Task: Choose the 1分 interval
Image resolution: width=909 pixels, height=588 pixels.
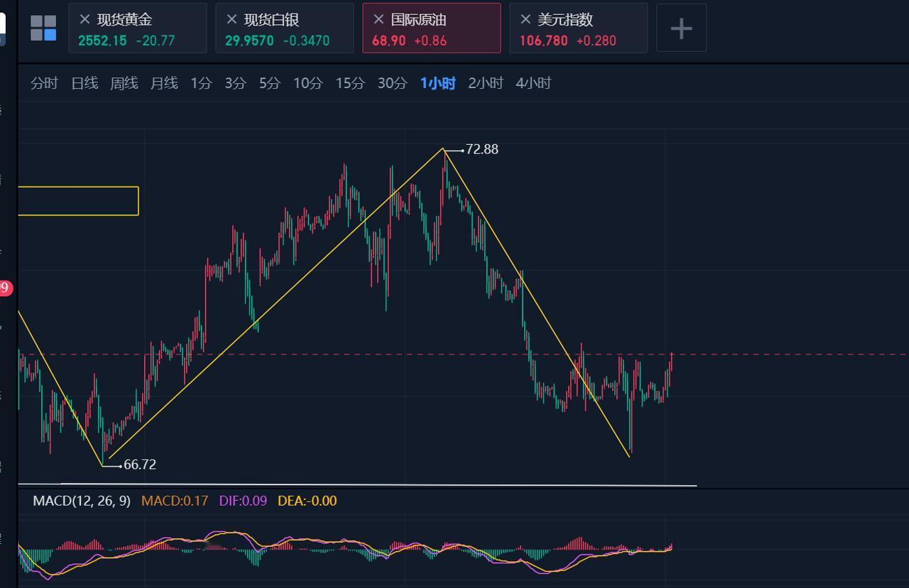Action: 201,83
